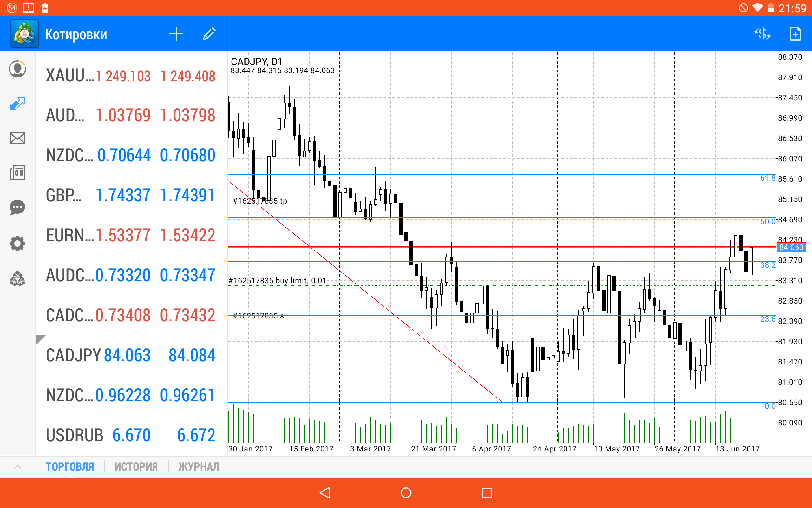
Task: Select the CADC 0.73408 quote row
Action: coord(131,315)
